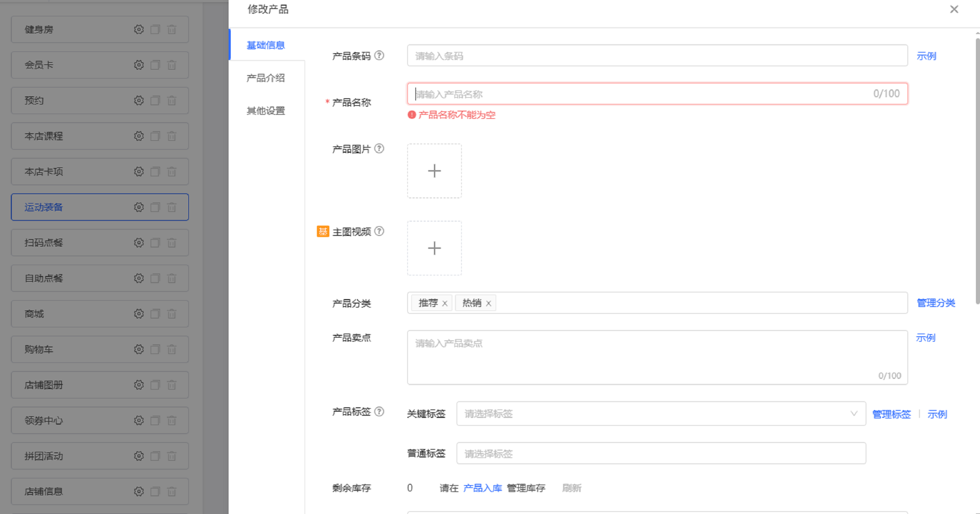The height and width of the screenshot is (514, 980).
Task: Expand the 关键标签 dropdown
Action: (661, 414)
